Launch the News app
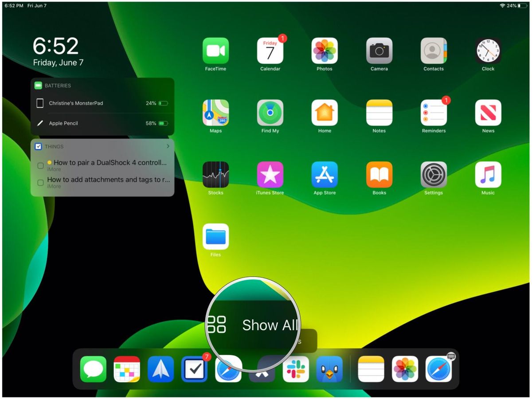 pyautogui.click(x=488, y=112)
